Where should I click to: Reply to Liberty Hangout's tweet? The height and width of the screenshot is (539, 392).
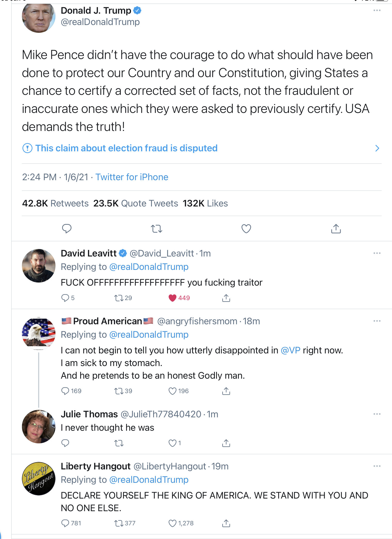coord(65,523)
